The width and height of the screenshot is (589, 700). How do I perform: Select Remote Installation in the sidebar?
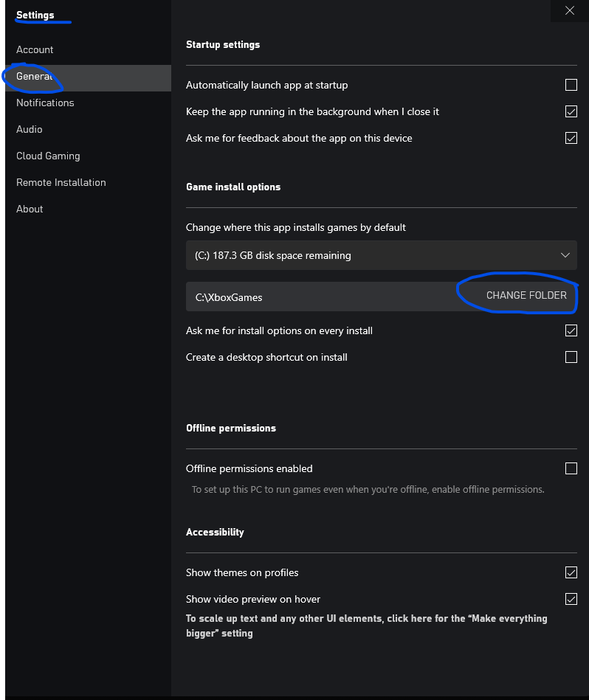click(x=61, y=182)
